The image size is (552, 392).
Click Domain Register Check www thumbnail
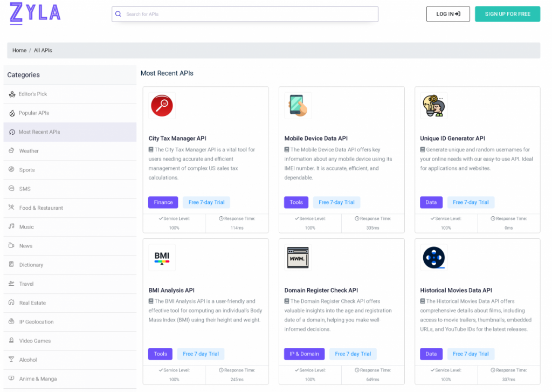pos(298,257)
